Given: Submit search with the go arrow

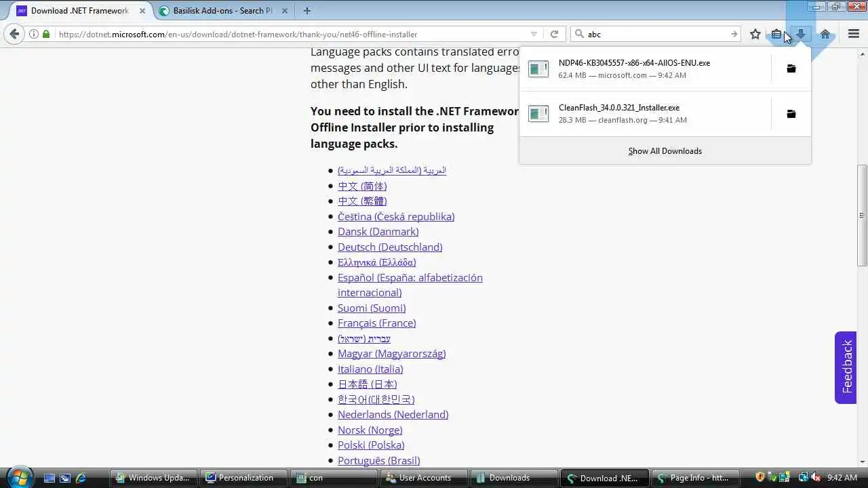Looking at the screenshot, I should [x=734, y=34].
